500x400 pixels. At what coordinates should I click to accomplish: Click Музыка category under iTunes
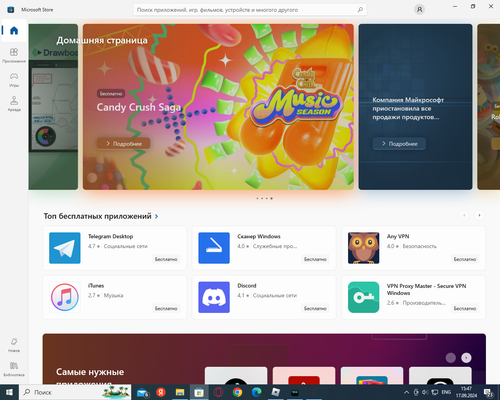tap(113, 295)
